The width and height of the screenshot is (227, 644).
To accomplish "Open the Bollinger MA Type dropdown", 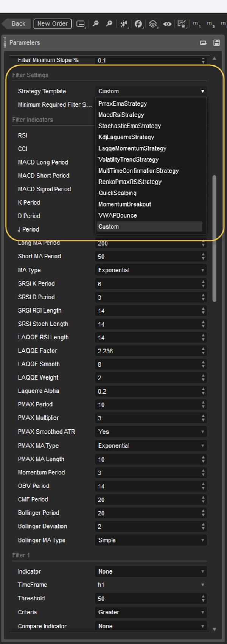I will (150, 540).
